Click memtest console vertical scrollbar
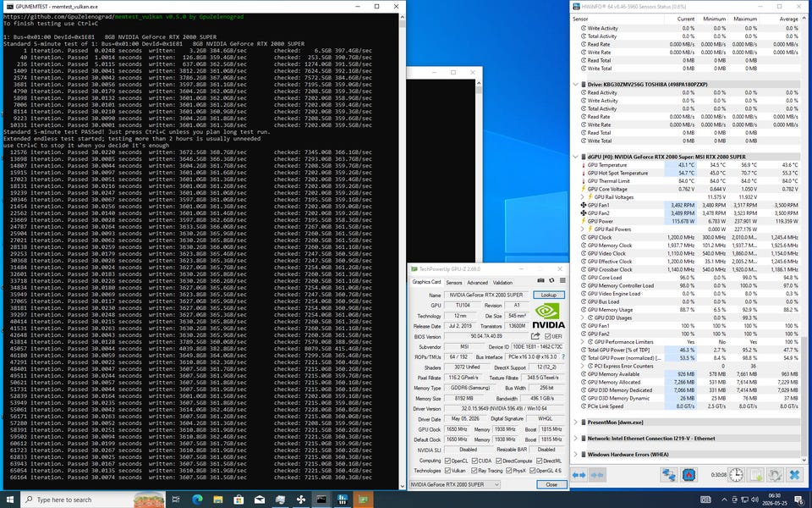 (403, 251)
